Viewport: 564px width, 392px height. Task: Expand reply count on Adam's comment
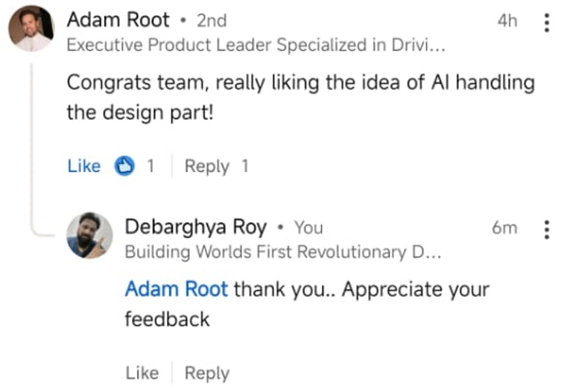click(244, 166)
